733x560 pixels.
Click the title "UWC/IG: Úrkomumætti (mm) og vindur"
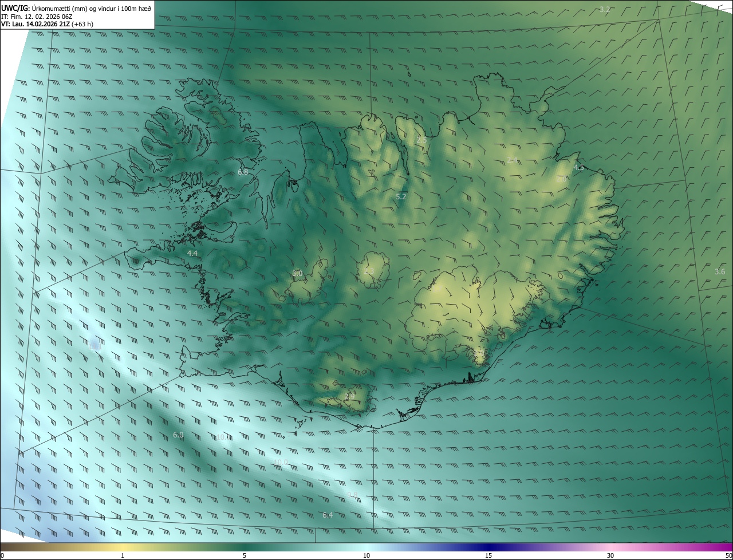click(77, 7)
